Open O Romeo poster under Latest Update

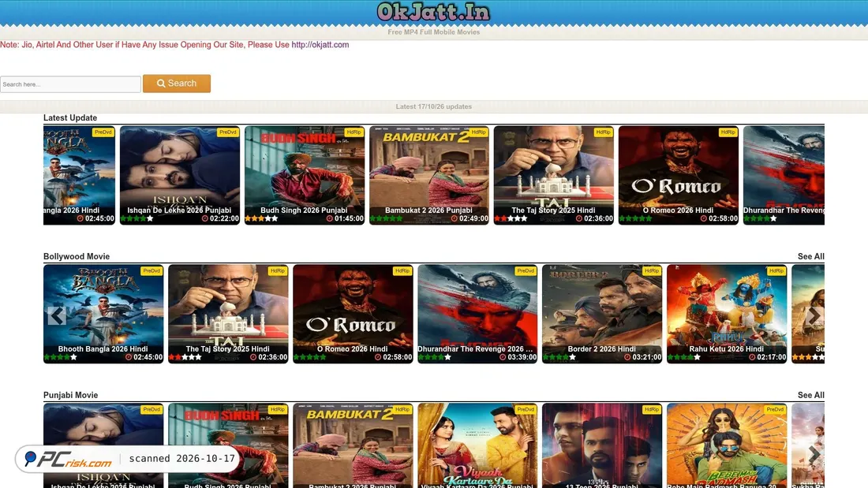coord(678,175)
